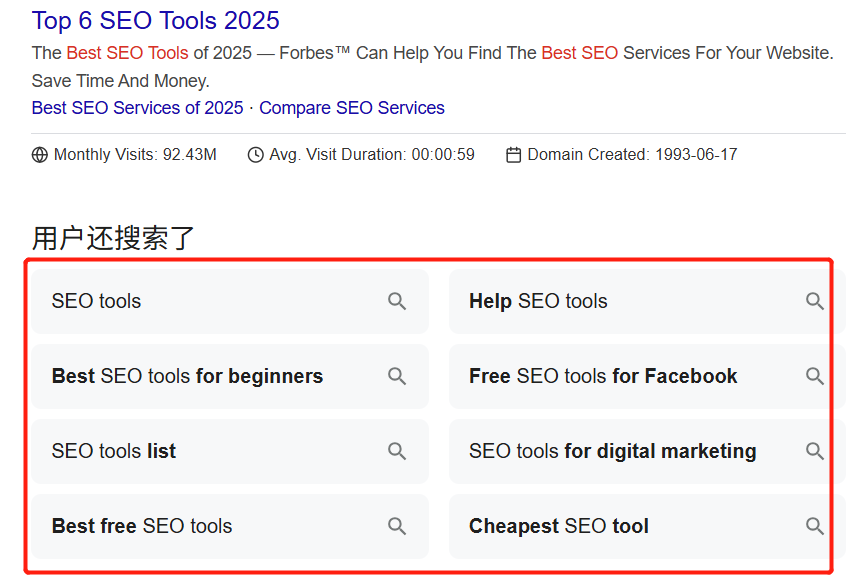Click the globe icon beside Monthly Visits

(x=39, y=154)
